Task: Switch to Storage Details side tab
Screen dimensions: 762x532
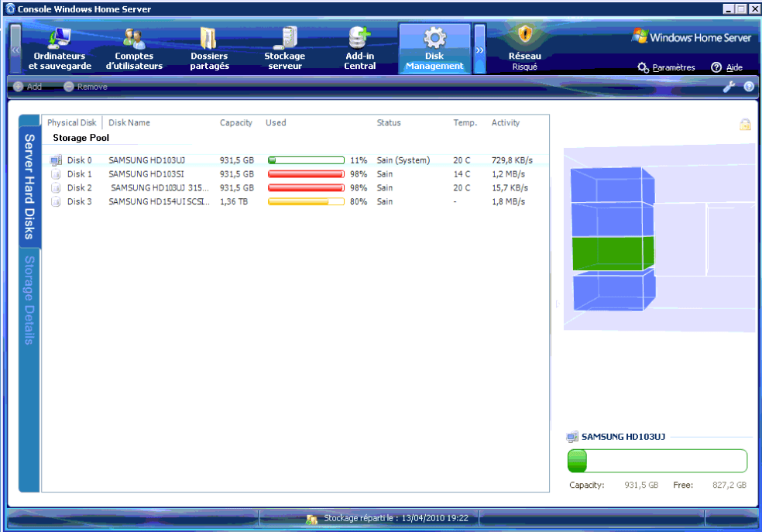Action: click(29, 300)
